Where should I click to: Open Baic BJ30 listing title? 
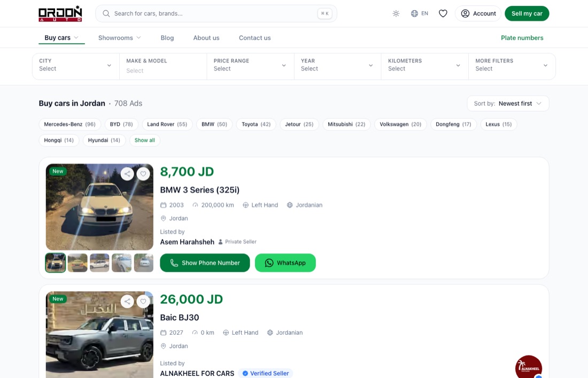click(x=180, y=317)
